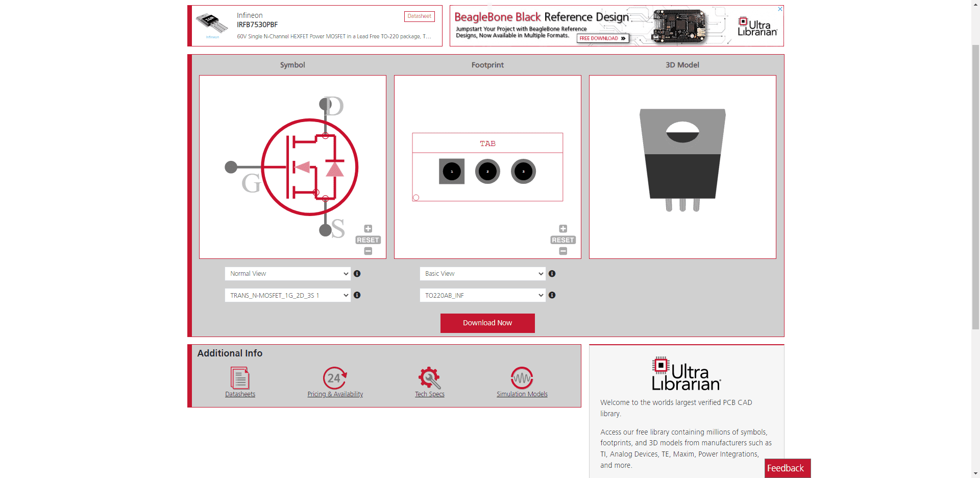Click info icon next to Basic View
Viewport: 980px width, 478px height.
pyautogui.click(x=552, y=274)
